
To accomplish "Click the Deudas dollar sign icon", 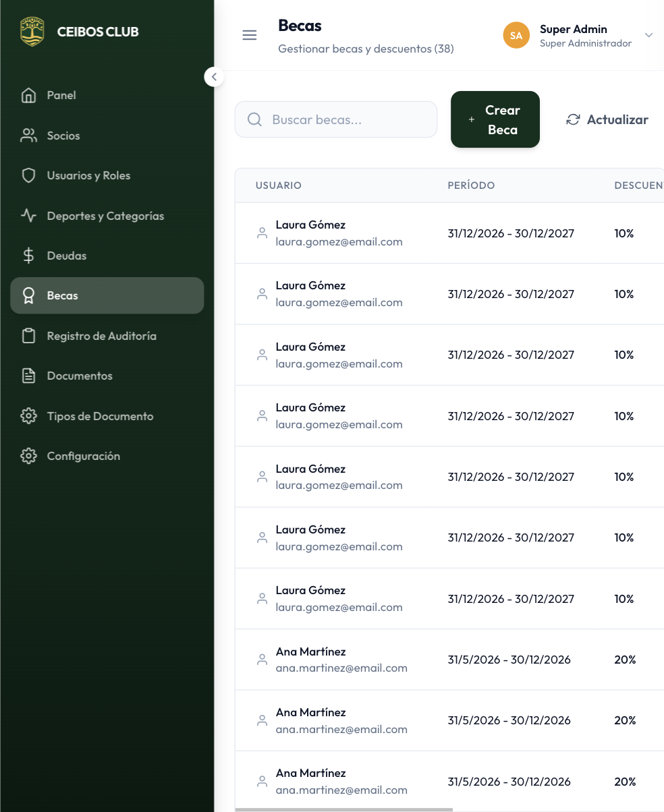I will coord(28,256).
